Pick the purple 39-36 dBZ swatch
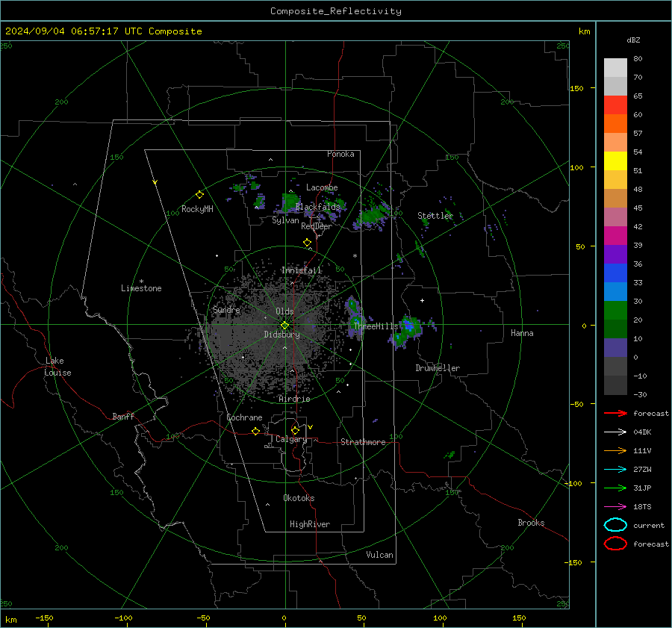 pyautogui.click(x=615, y=255)
